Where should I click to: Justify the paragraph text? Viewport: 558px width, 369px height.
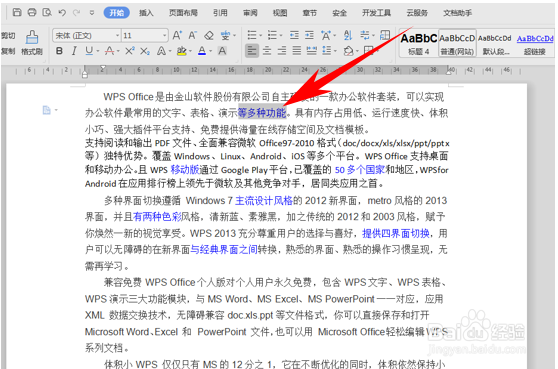(297, 51)
